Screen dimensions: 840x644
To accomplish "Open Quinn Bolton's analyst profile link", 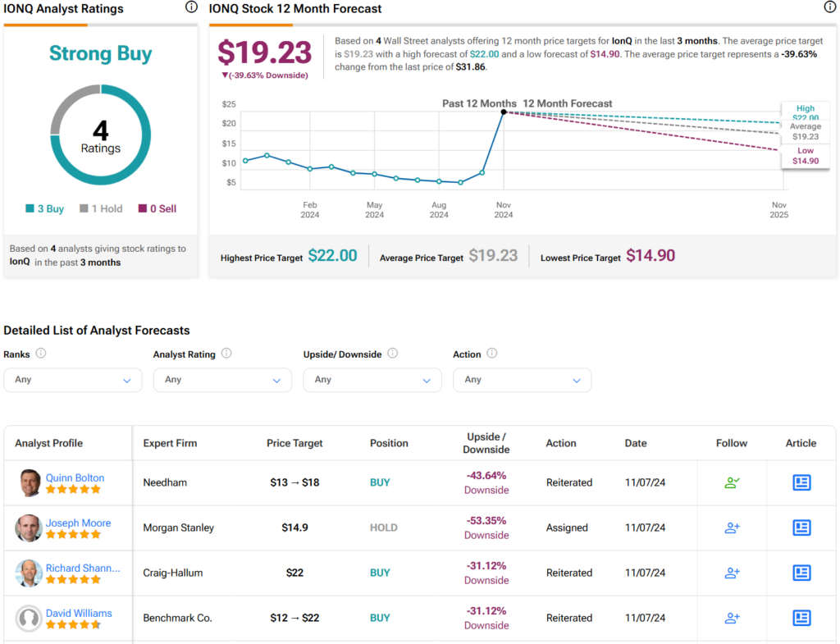I will pyautogui.click(x=75, y=477).
